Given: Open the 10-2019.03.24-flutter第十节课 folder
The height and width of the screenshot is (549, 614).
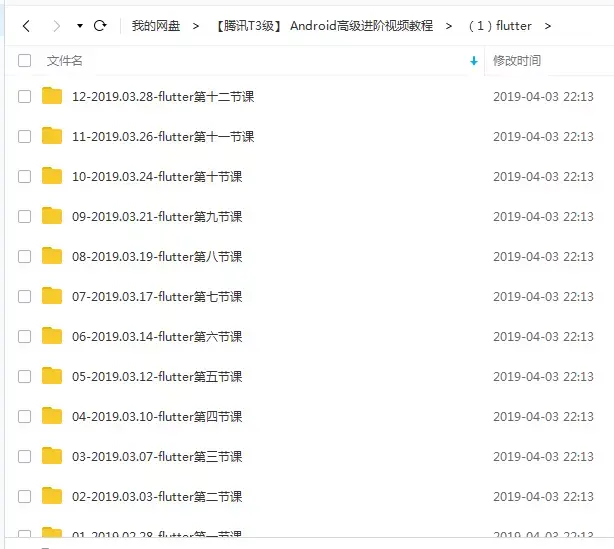Looking at the screenshot, I should 157,177.
